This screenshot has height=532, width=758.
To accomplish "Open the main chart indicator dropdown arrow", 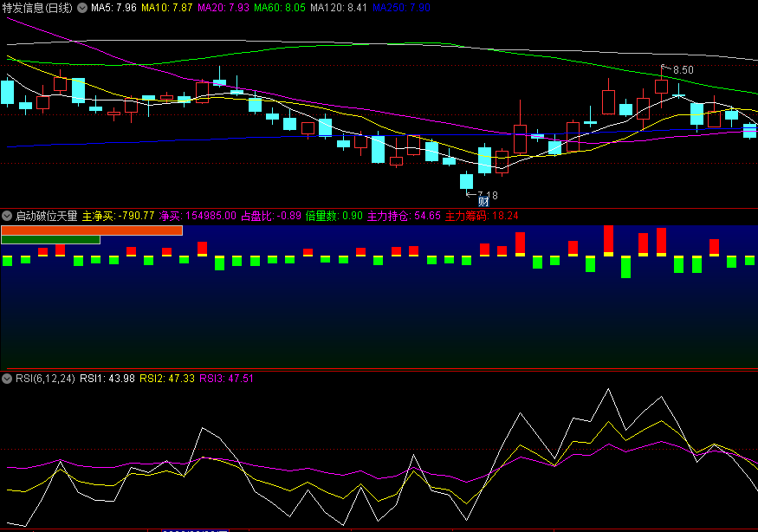I will tap(82, 8).
